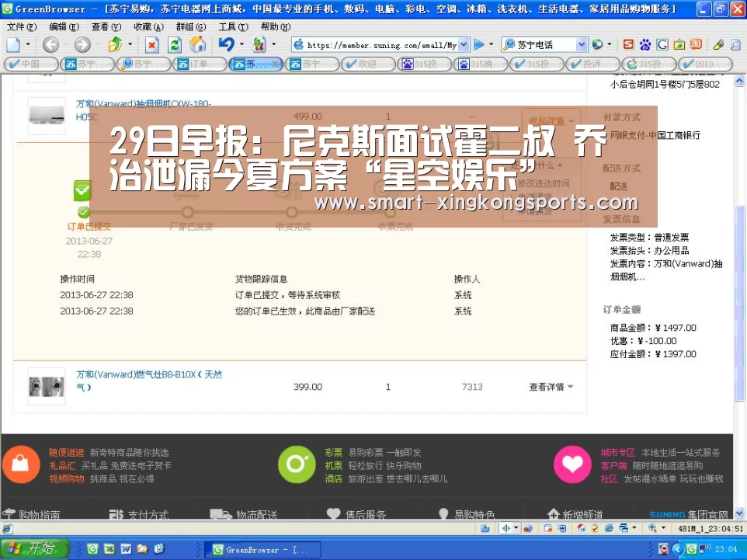747x560 pixels.
Task: Click the green lottery circle icon
Action: pyautogui.click(x=297, y=464)
